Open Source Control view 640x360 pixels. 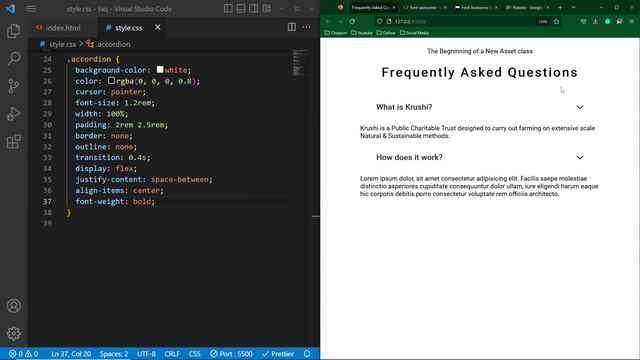[13, 86]
